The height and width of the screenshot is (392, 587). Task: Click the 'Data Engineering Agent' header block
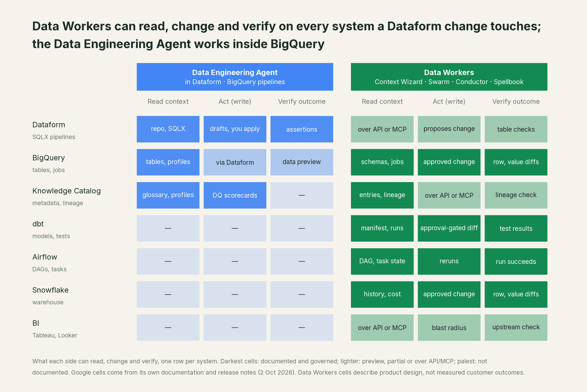235,77
